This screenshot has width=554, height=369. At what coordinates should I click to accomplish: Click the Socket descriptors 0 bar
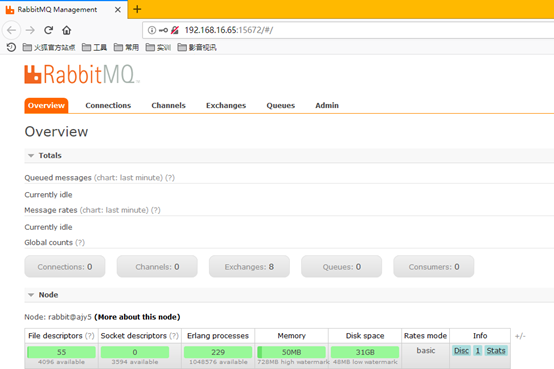click(135, 352)
